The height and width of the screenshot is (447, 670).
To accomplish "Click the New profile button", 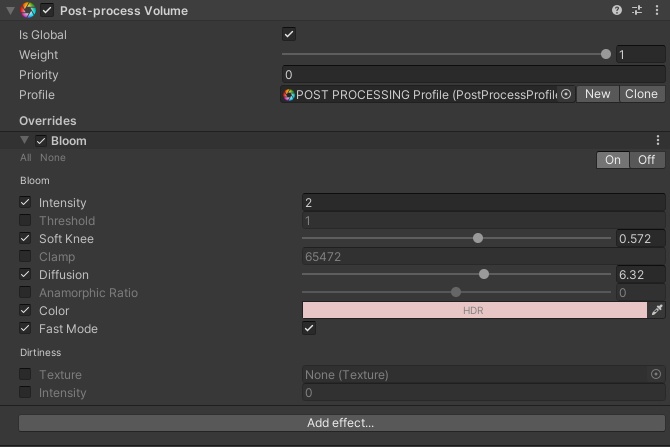I will pos(598,94).
